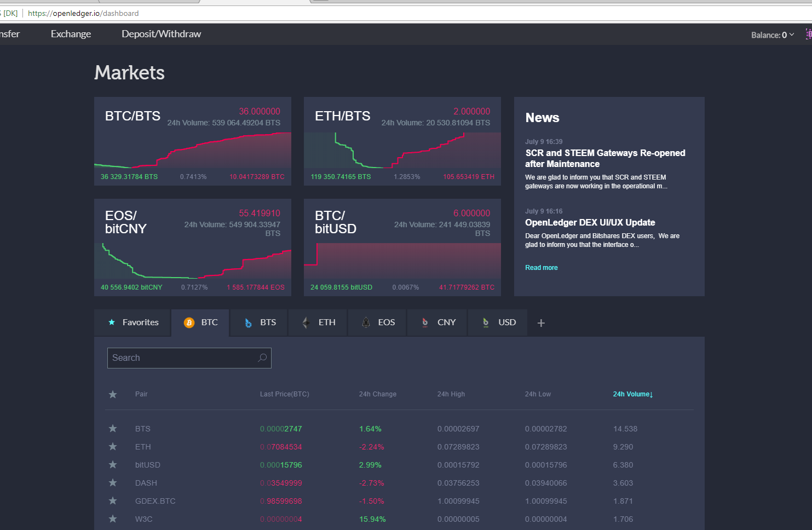The image size is (812, 530).
Task: Click the USD currency icon on tab
Action: (486, 323)
